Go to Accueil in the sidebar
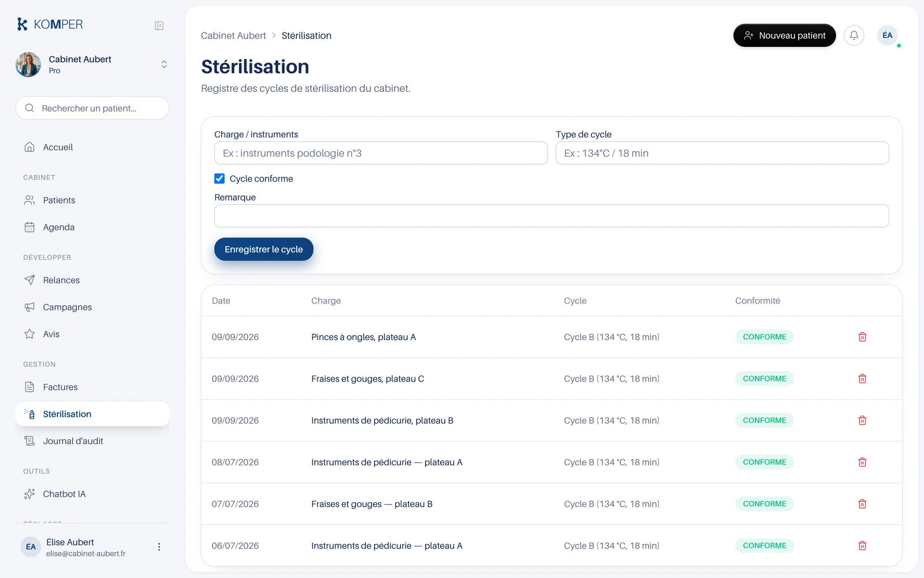 click(92, 147)
